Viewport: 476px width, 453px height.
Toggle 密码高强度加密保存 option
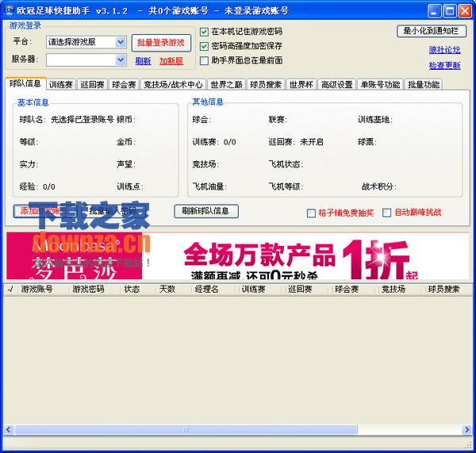(205, 46)
